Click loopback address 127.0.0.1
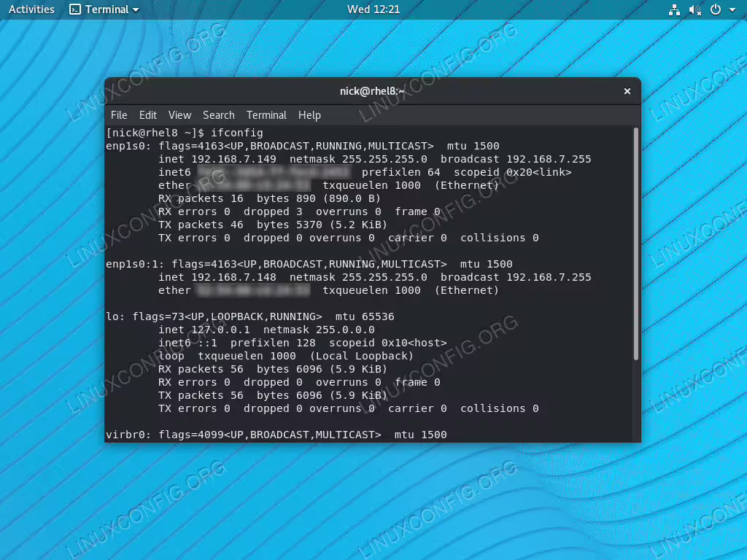747x560 pixels. [x=220, y=330]
